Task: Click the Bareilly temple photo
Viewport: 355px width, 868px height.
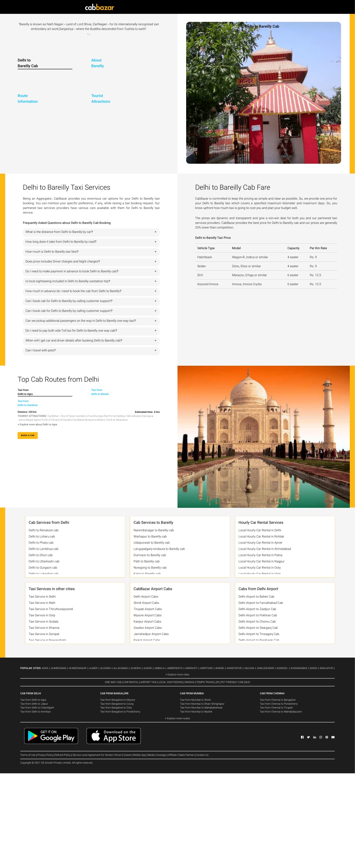Action: point(263,93)
